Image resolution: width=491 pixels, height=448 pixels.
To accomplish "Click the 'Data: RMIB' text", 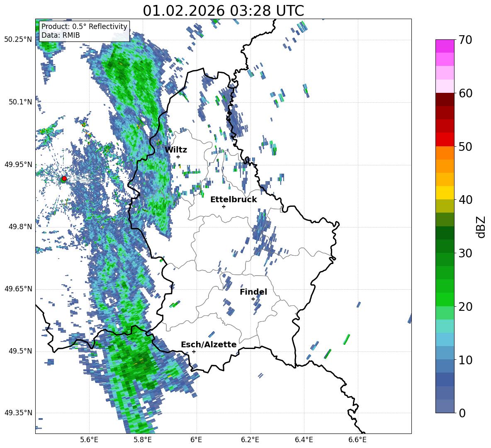I will coord(61,35).
